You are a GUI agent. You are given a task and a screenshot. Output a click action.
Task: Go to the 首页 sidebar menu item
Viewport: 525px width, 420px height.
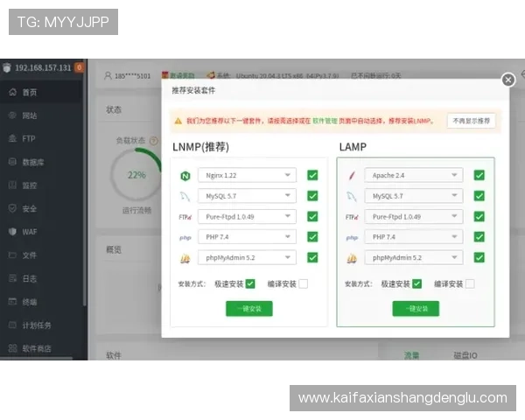(41, 92)
